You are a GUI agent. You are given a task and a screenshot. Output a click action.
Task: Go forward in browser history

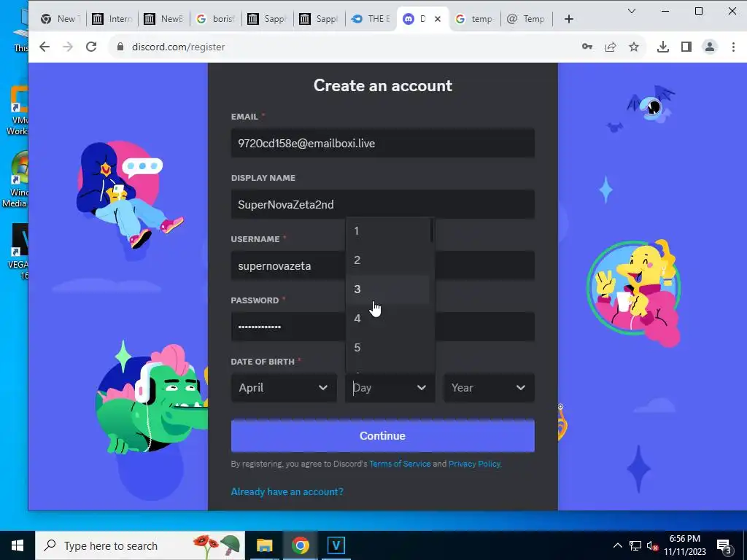(x=68, y=47)
